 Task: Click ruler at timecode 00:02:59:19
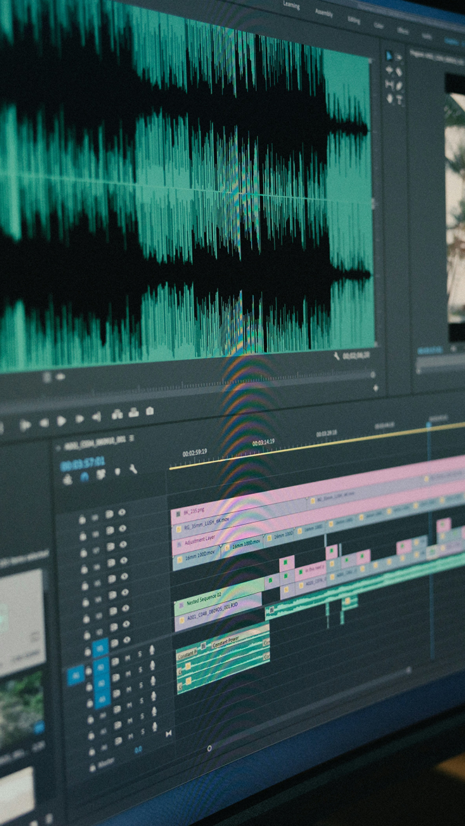[194, 452]
